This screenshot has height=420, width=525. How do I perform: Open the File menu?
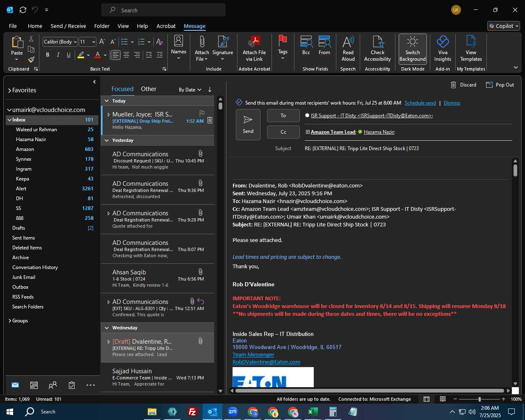click(13, 26)
